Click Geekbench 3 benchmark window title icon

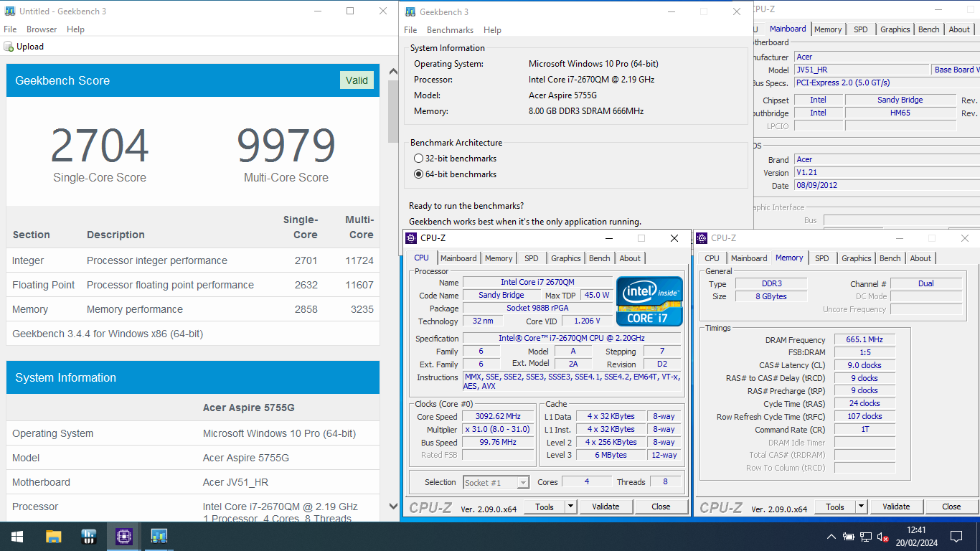410,11
